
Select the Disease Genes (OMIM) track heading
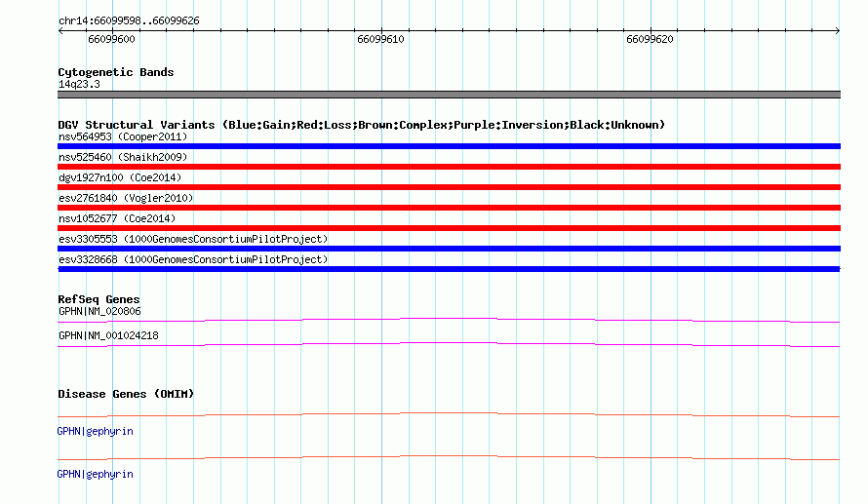point(126,394)
